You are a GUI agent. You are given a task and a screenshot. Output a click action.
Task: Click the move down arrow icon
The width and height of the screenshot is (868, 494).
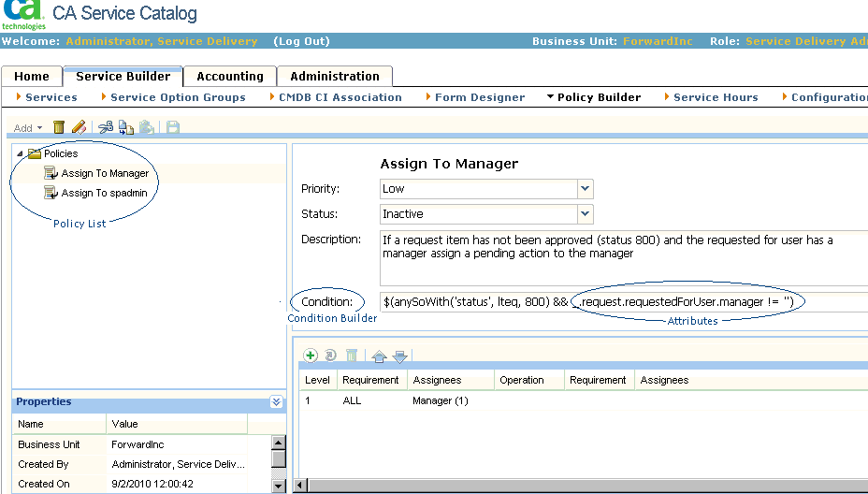pos(399,356)
